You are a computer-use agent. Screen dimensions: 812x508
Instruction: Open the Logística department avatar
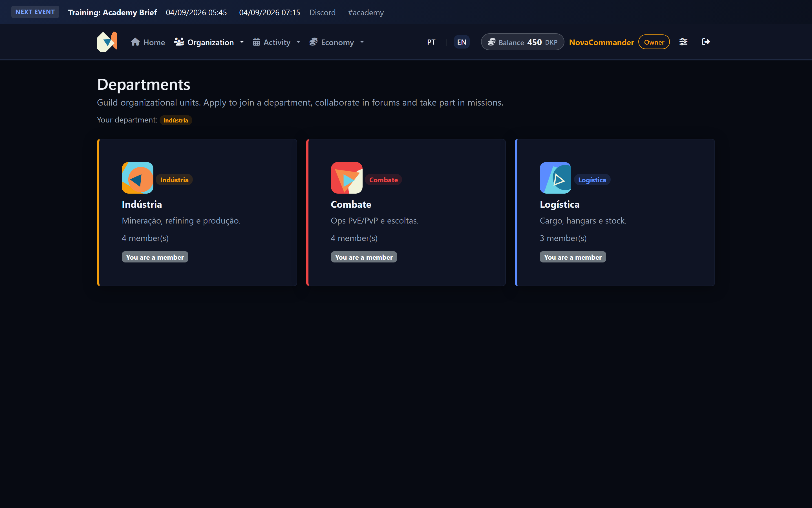click(x=555, y=178)
